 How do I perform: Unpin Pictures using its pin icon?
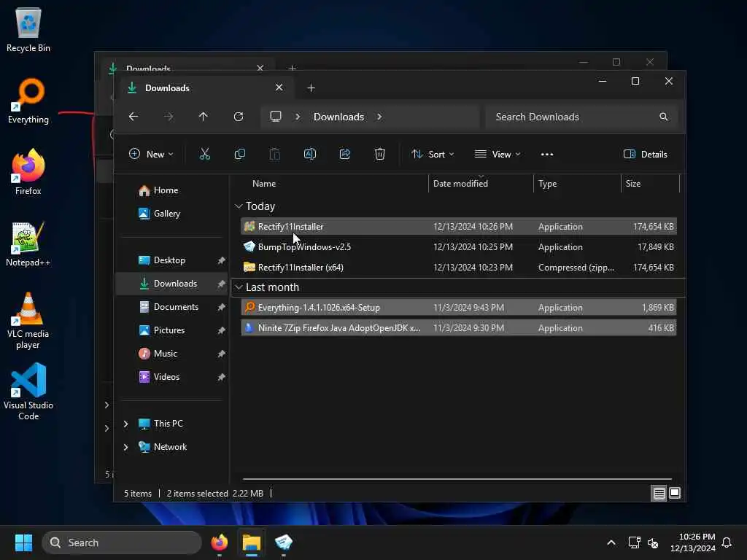(x=221, y=330)
